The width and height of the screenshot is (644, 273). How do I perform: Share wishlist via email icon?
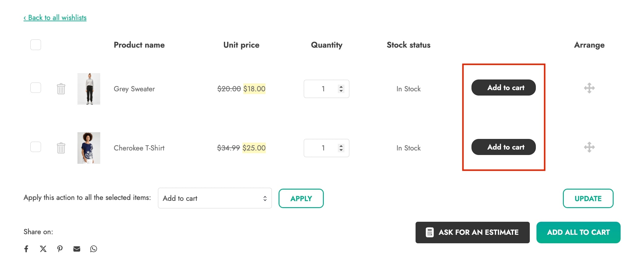[77, 249]
